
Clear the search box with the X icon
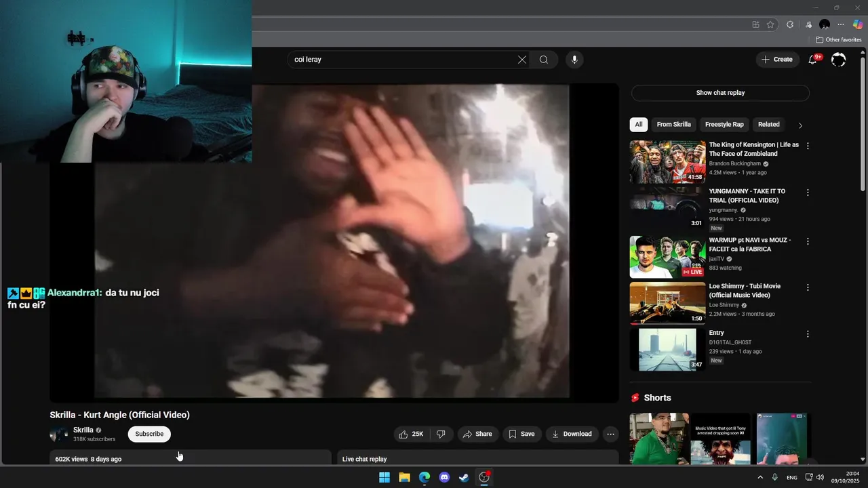pos(522,60)
